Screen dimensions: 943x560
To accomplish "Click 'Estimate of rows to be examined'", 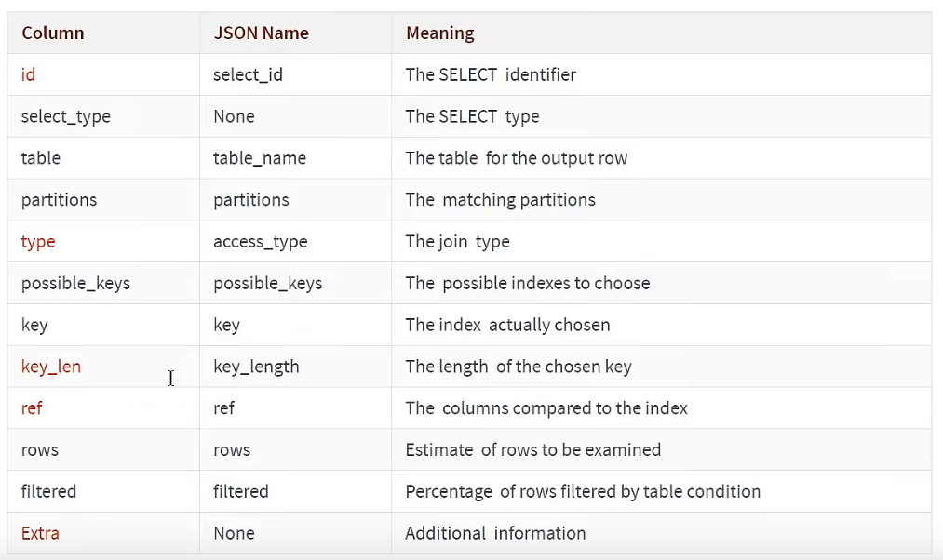I will [x=532, y=450].
